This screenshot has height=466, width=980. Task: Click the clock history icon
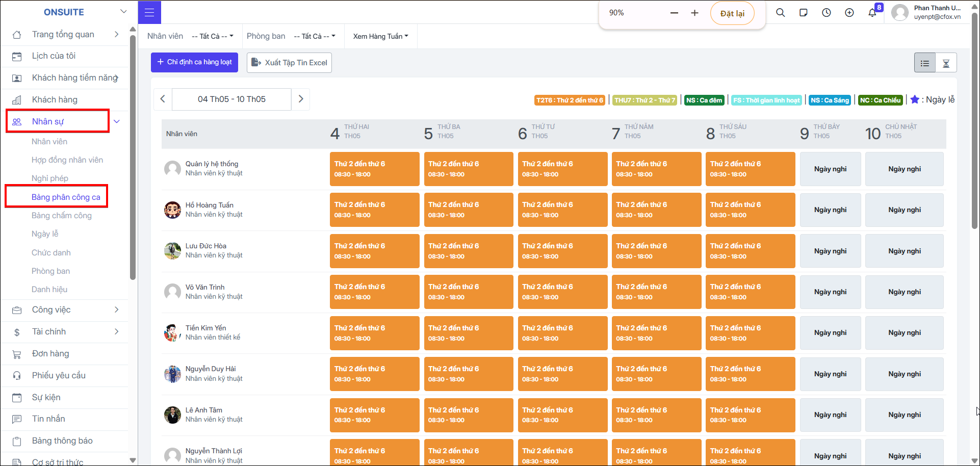coord(827,13)
